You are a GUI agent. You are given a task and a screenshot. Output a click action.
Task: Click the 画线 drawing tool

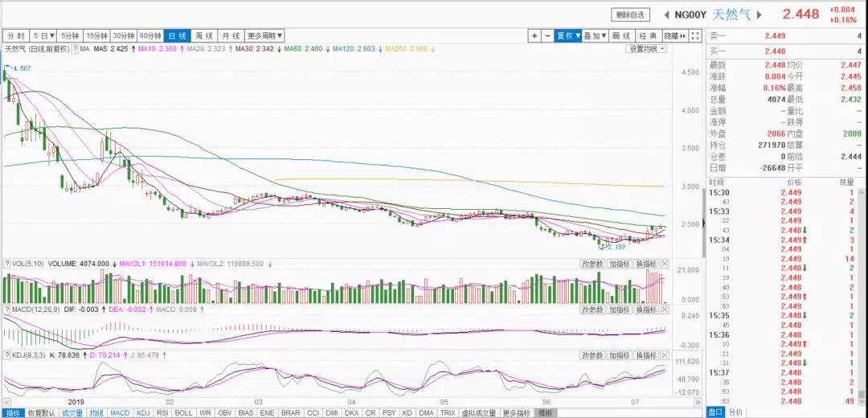pos(620,36)
